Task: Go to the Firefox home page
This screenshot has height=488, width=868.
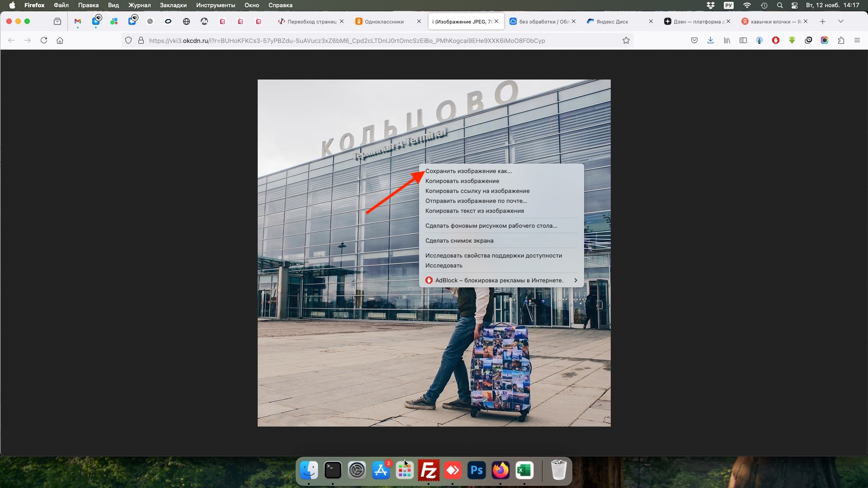Action: pos(60,40)
